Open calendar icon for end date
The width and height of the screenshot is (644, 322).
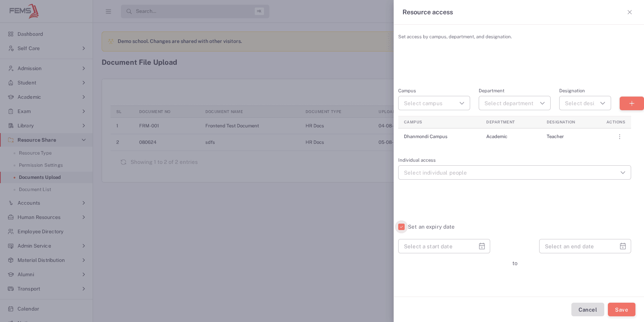click(623, 246)
